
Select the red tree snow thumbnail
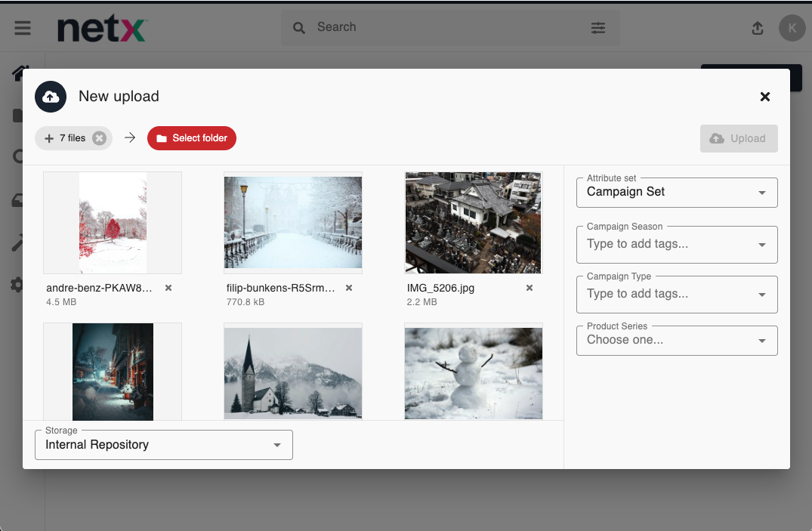[x=113, y=222]
